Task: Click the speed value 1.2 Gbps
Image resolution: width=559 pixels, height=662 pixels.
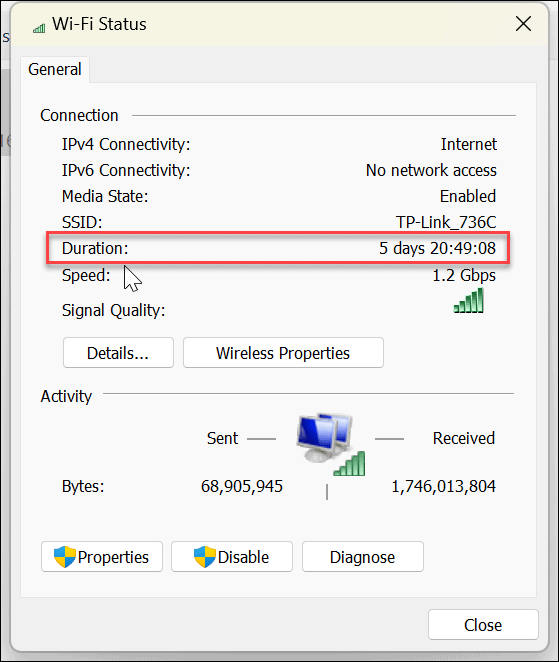Action: click(x=464, y=275)
